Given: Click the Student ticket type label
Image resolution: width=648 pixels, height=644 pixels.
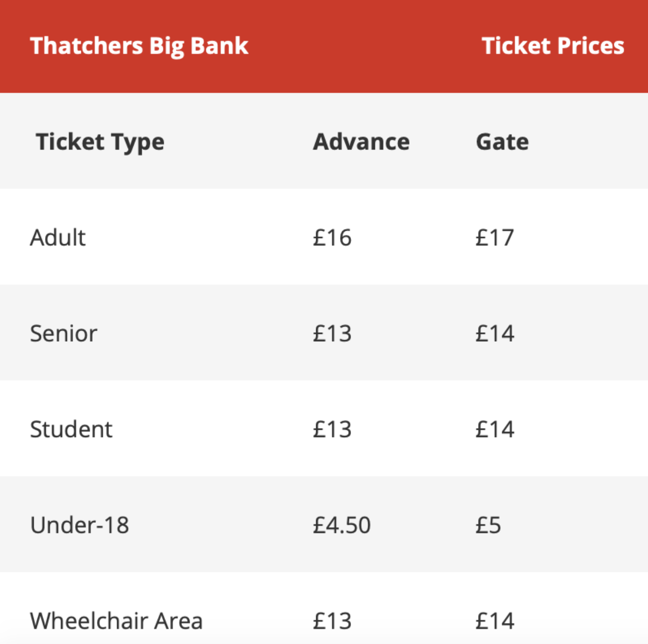Looking at the screenshot, I should point(71,429).
